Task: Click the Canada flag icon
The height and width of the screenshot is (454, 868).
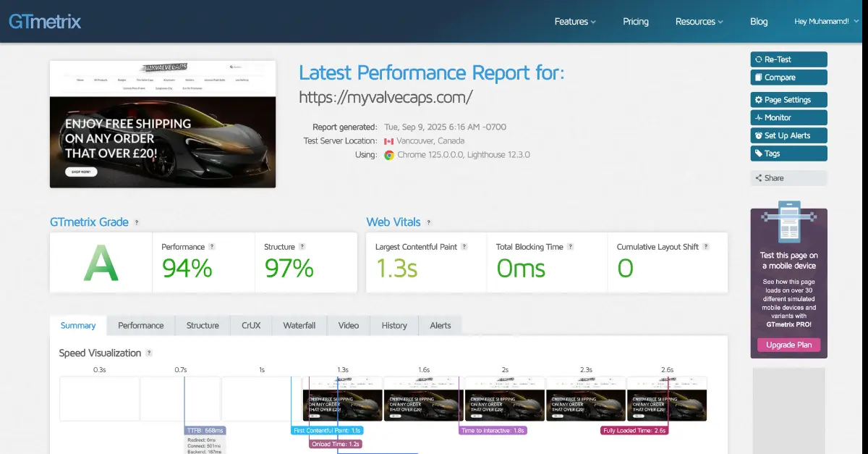Action: point(388,141)
